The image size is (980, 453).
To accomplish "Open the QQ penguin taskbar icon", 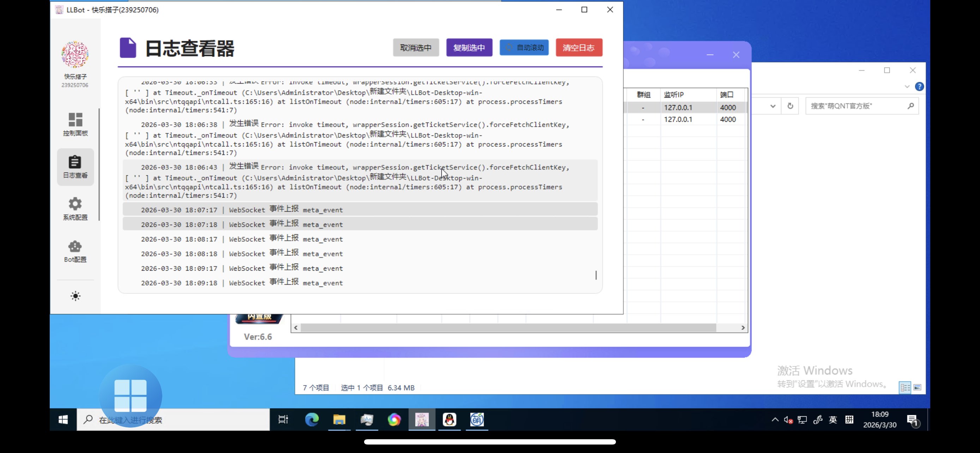I will tap(449, 419).
